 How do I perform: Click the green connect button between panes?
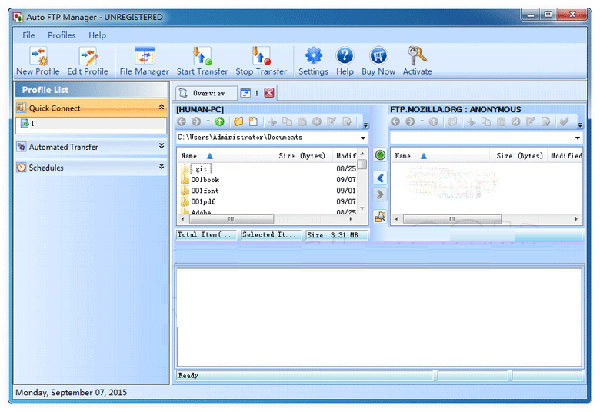[x=380, y=156]
